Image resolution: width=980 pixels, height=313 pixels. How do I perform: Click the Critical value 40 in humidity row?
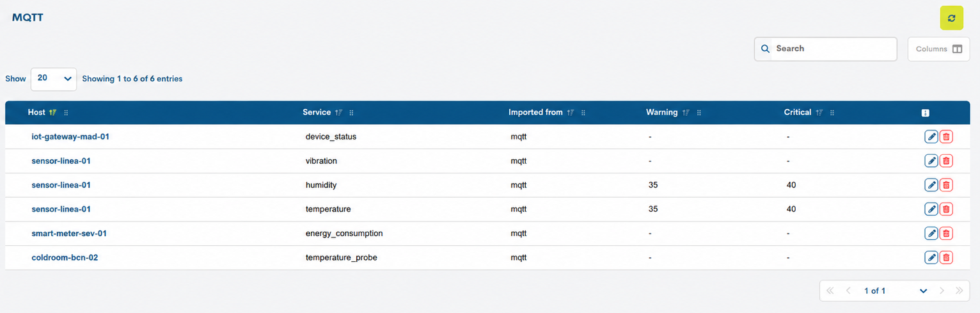point(791,185)
